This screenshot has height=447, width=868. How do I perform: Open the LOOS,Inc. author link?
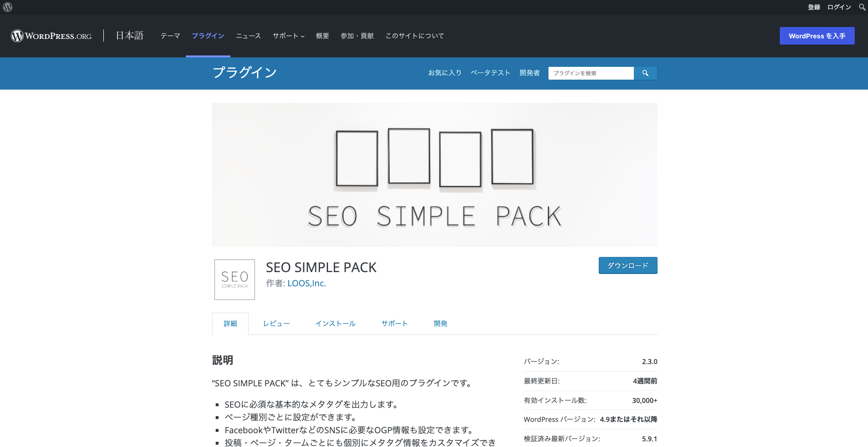click(x=306, y=283)
